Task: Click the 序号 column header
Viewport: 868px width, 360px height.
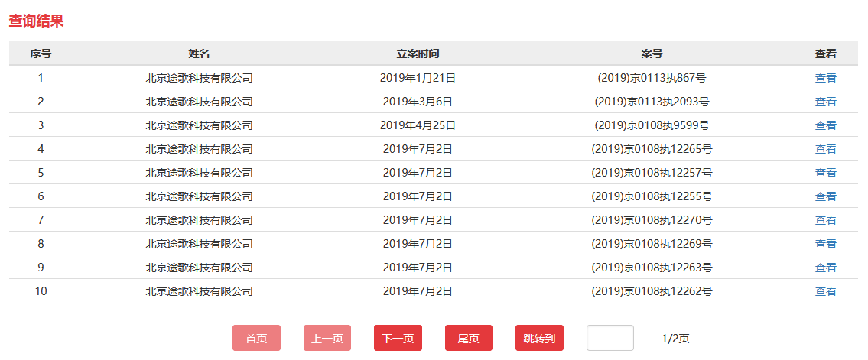Action: (x=41, y=54)
